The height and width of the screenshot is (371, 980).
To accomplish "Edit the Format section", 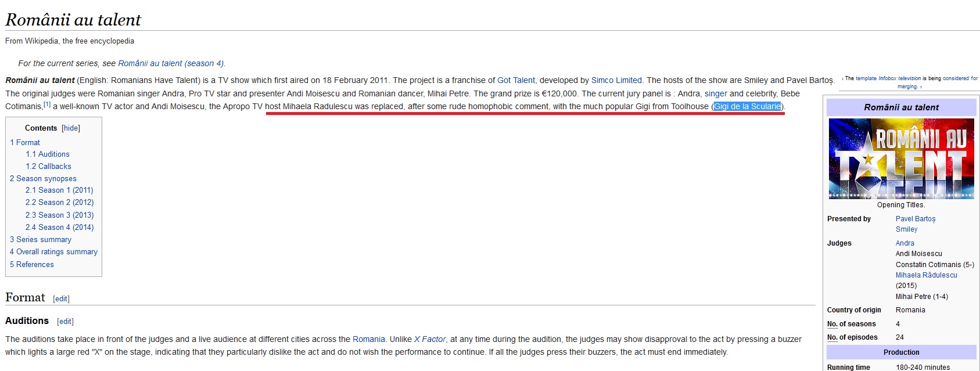I will point(61,299).
